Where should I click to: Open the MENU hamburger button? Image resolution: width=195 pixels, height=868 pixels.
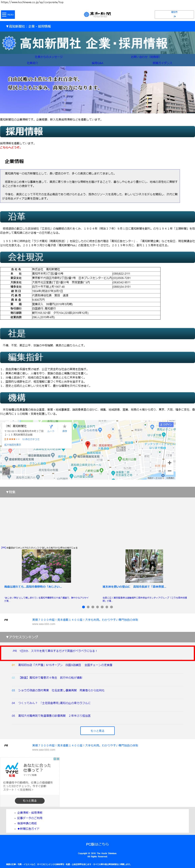click(7, 14)
